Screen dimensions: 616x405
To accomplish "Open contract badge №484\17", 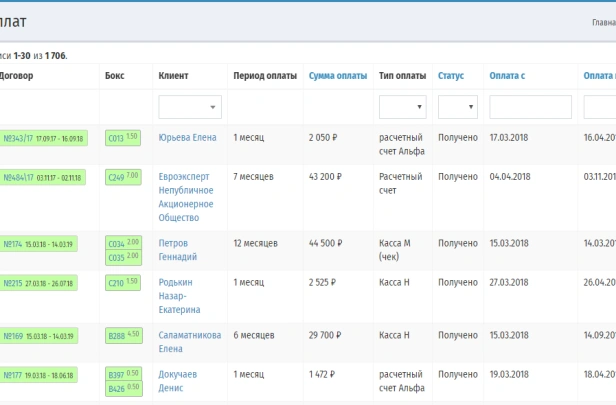I will (43, 177).
